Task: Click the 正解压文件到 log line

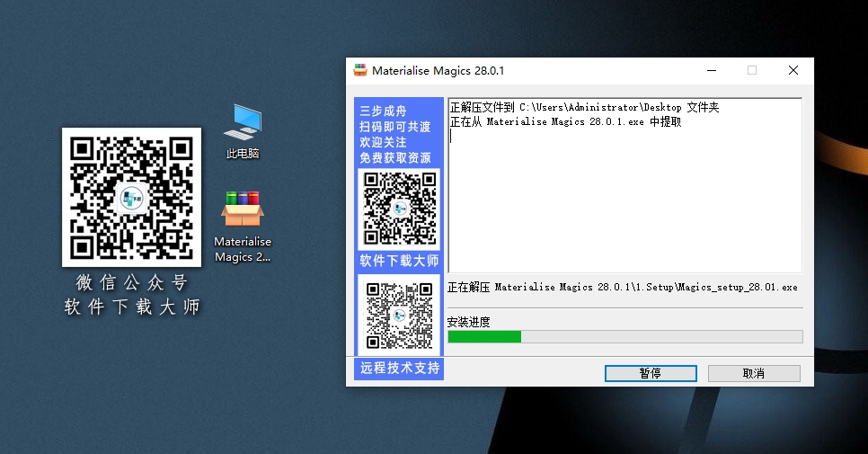Action: click(x=585, y=107)
